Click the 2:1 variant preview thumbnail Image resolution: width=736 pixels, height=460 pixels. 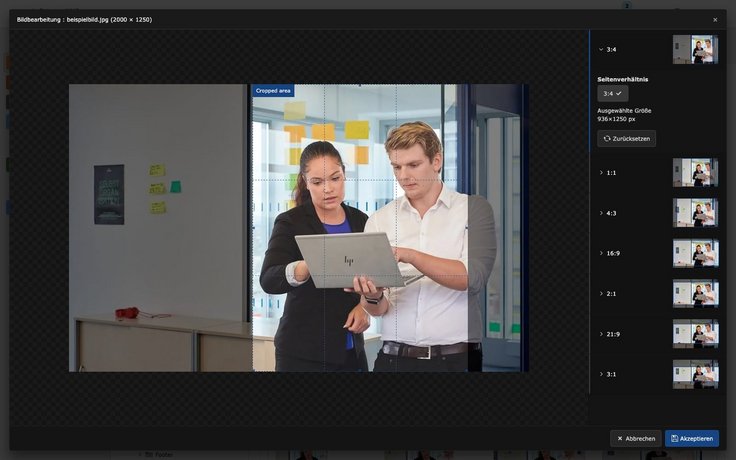695,293
